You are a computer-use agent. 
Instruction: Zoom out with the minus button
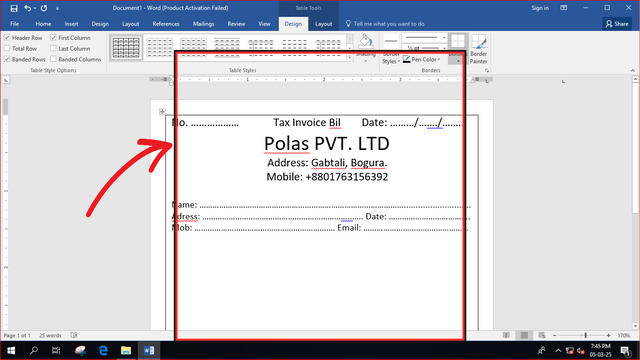pos(555,336)
